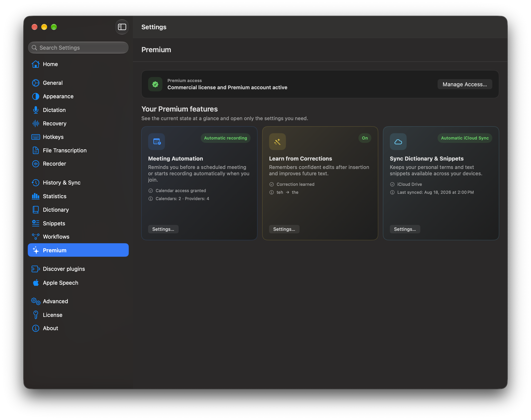
Task: Navigate to Statistics in the sidebar
Action: [x=78, y=196]
